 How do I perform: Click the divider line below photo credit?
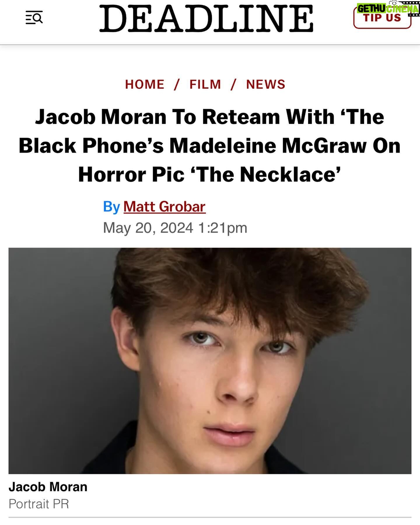pyautogui.click(x=210, y=517)
